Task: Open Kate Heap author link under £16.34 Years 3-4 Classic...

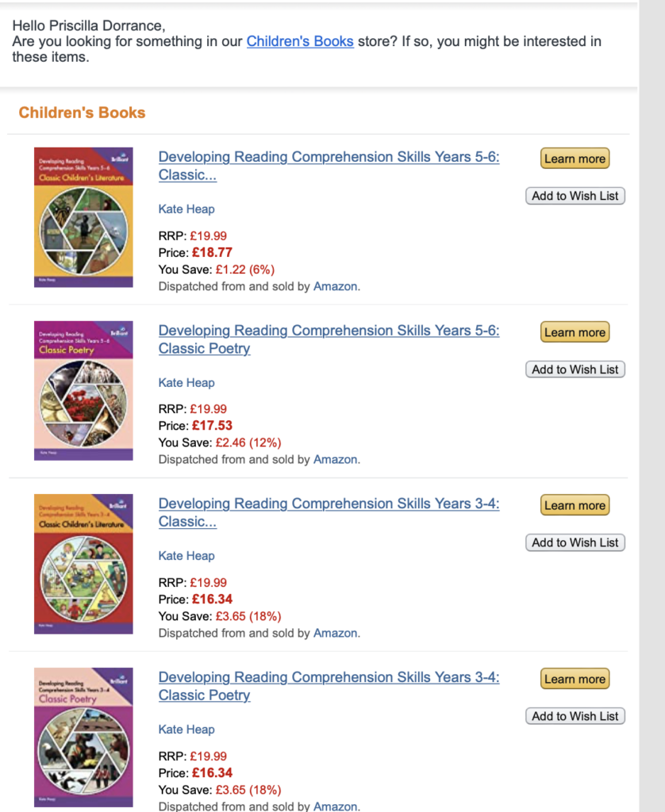Action: 186,556
